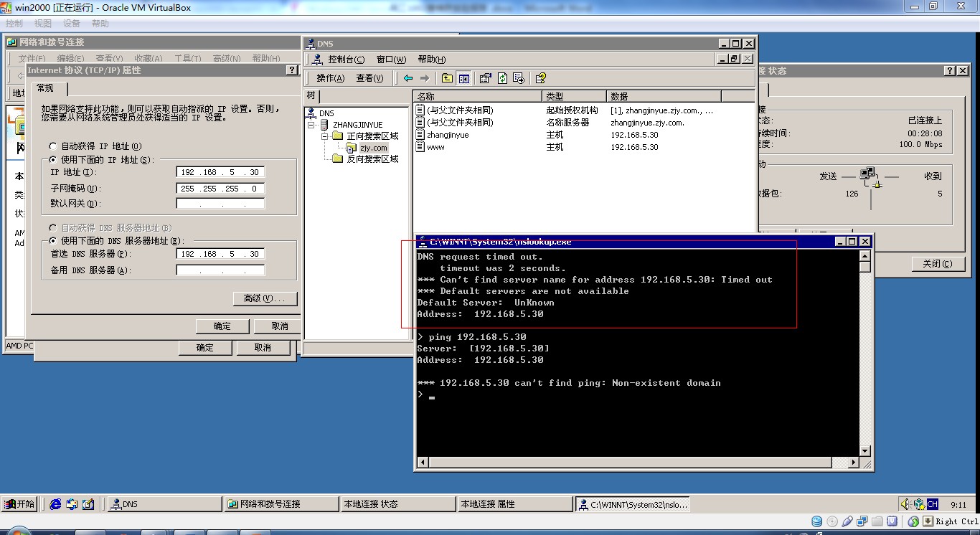Click the Outlook Express quick launch icon
This screenshot has width=980, height=535.
click(72, 504)
